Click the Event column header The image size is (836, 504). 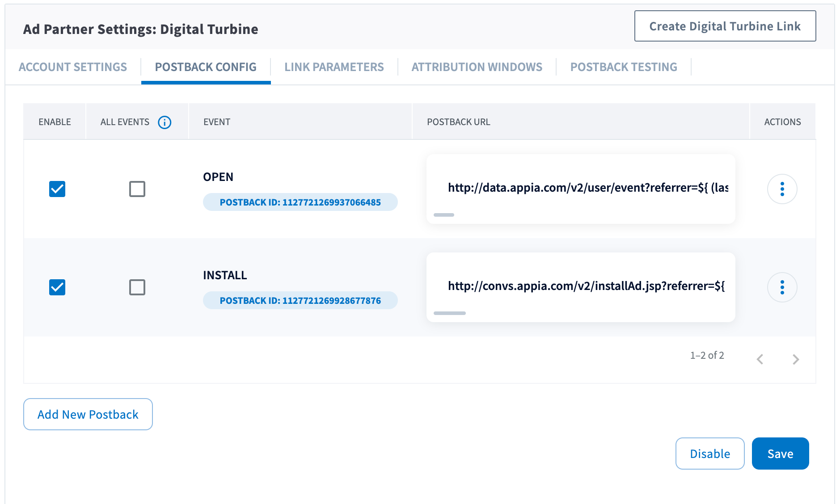point(217,122)
